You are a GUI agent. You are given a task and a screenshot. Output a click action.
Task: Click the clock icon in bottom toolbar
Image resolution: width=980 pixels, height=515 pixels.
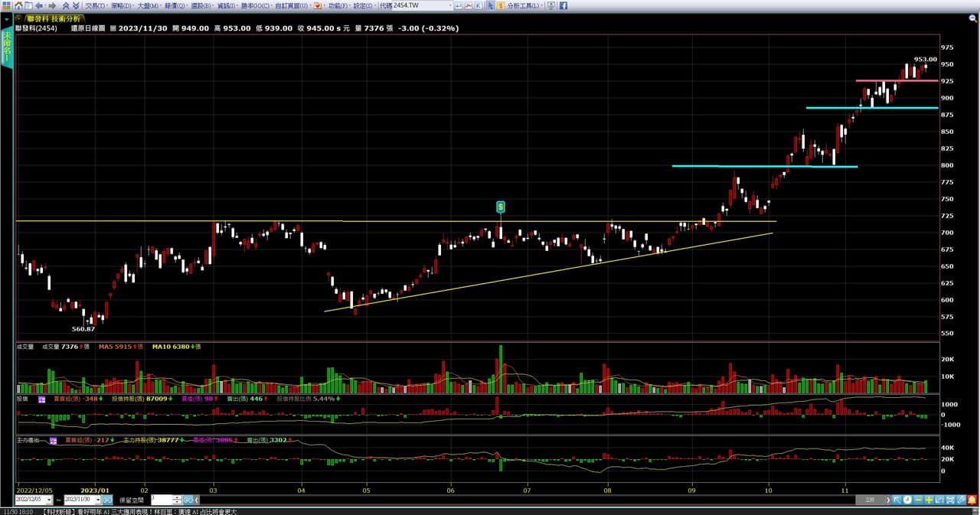point(906,500)
